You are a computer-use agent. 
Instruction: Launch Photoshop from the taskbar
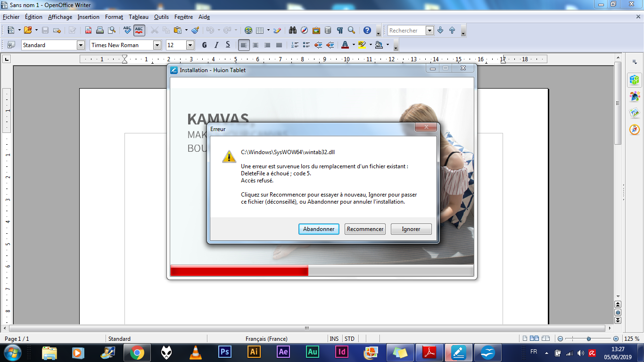[225, 352]
